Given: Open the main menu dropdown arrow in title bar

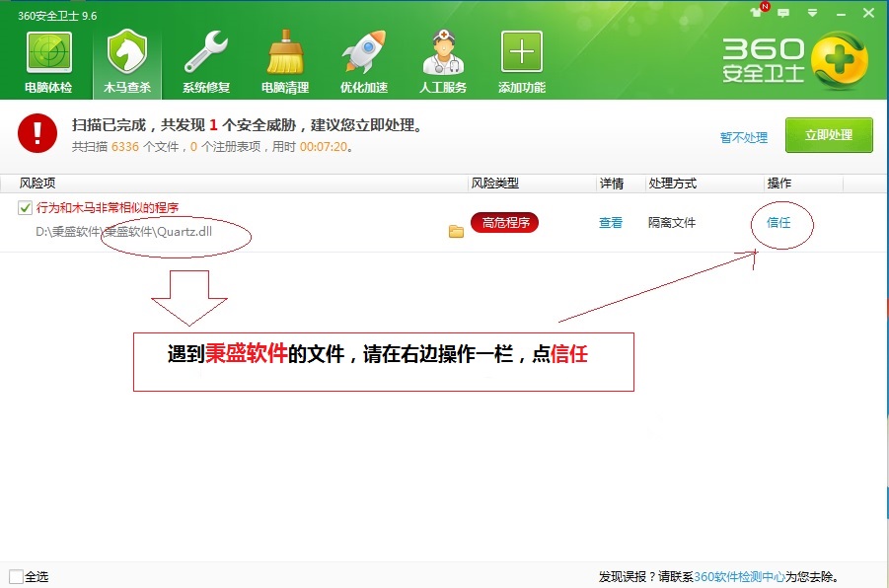Looking at the screenshot, I should coord(812,13).
